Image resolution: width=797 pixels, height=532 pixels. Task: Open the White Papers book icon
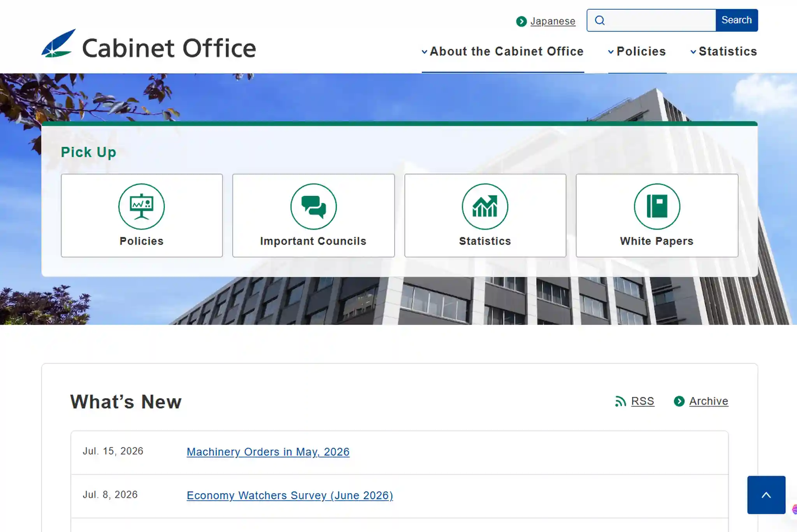click(x=657, y=206)
